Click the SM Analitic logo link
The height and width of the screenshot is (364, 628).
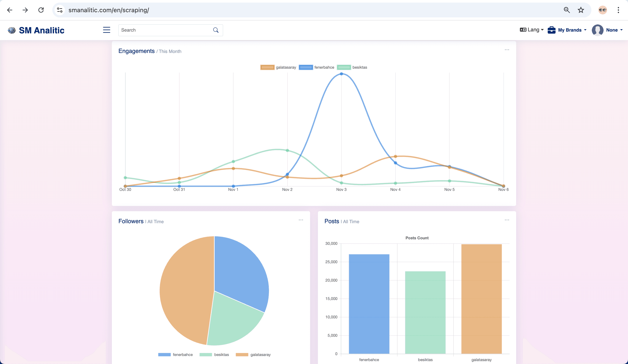[x=36, y=30]
